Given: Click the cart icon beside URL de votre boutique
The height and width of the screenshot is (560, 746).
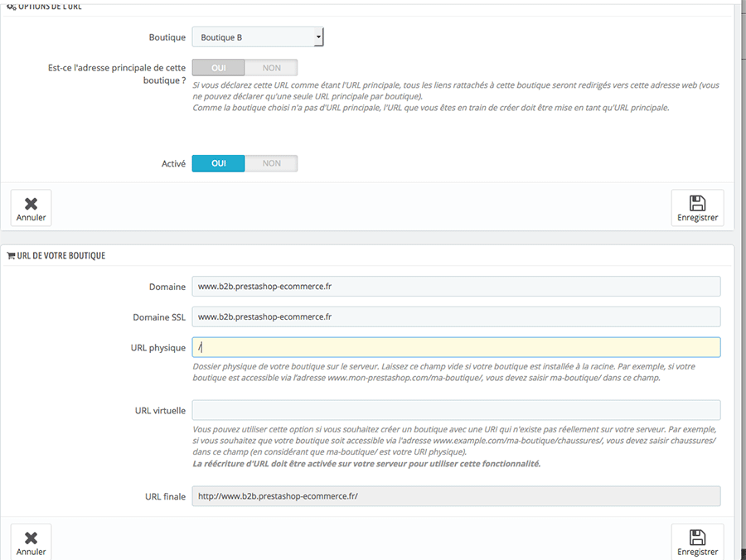Looking at the screenshot, I should pyautogui.click(x=11, y=256).
